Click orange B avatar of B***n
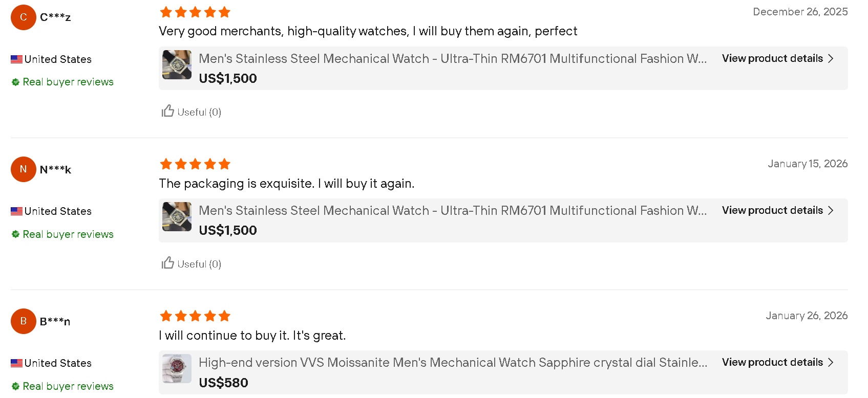 pos(24,321)
